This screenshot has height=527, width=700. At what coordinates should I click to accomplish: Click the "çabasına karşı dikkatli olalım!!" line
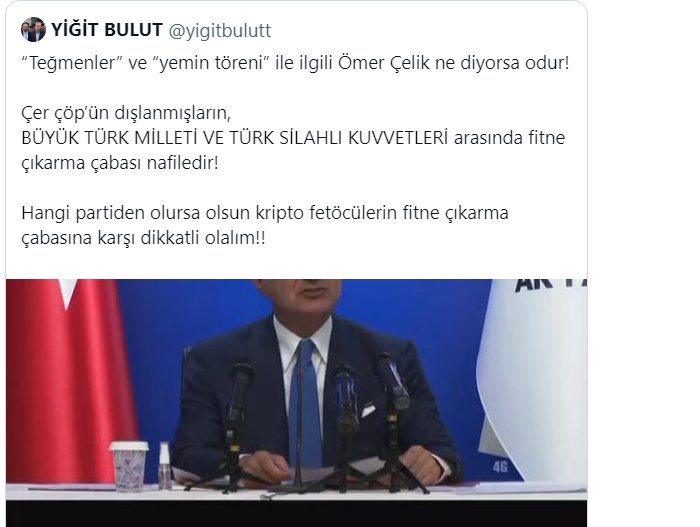143,238
